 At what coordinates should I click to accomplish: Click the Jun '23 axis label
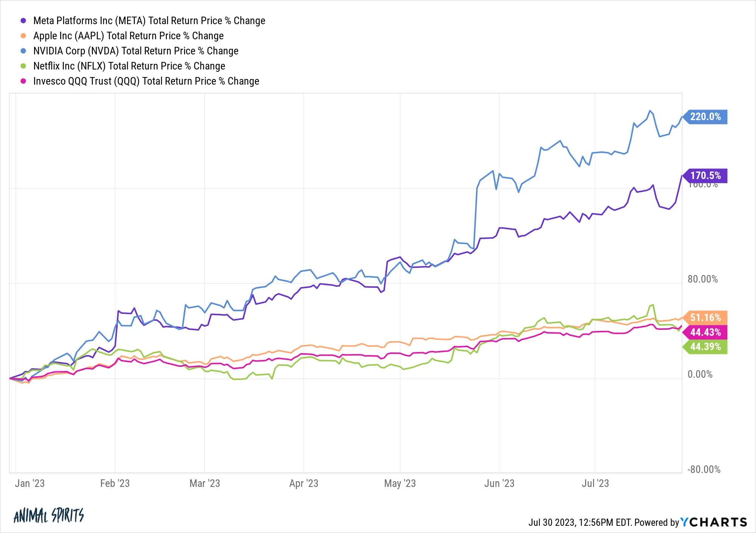499,484
